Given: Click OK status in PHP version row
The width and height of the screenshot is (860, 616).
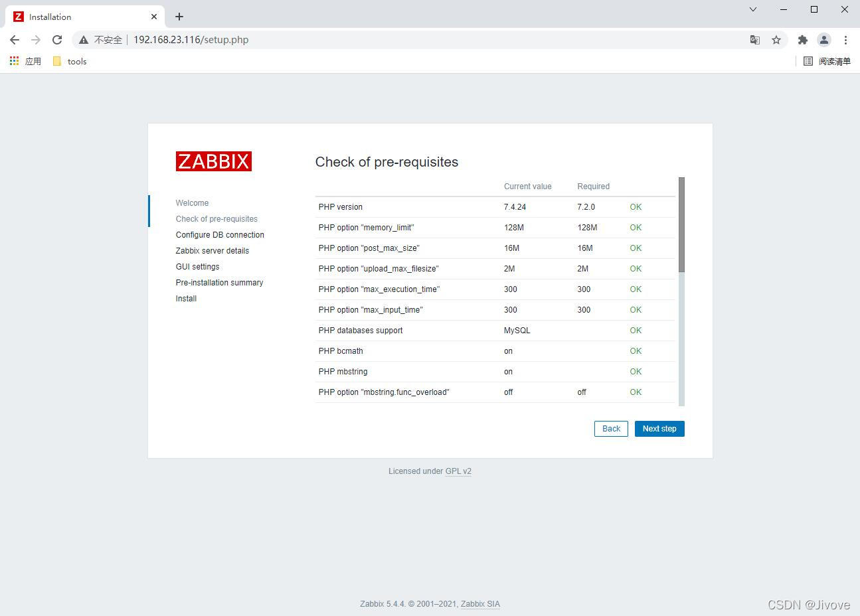Looking at the screenshot, I should click(636, 207).
